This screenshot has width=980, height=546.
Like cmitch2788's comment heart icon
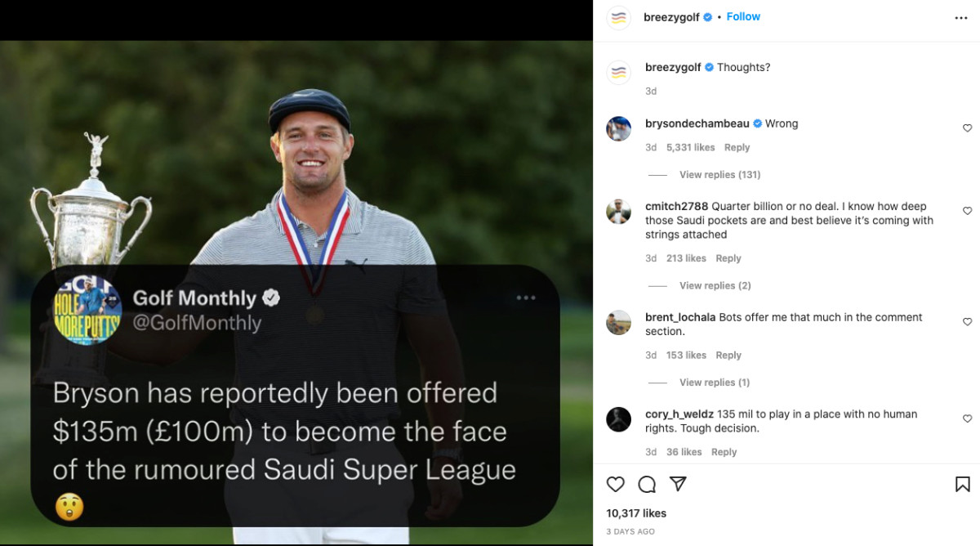(x=967, y=209)
